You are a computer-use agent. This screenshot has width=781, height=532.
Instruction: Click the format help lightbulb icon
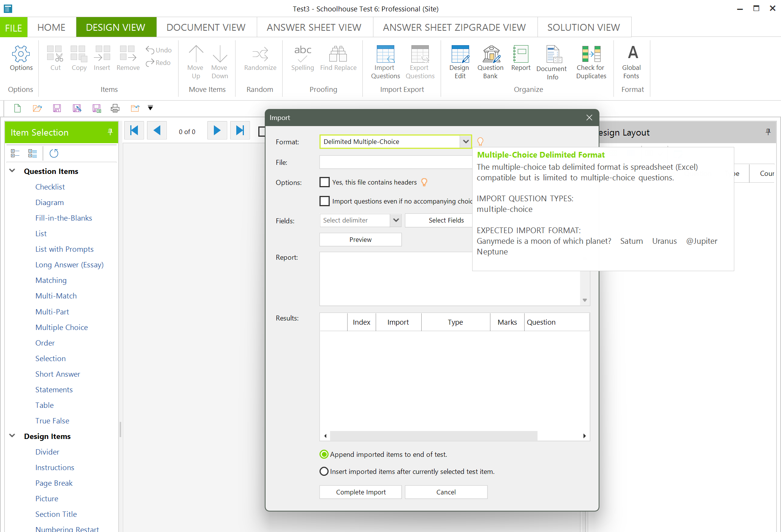point(480,142)
